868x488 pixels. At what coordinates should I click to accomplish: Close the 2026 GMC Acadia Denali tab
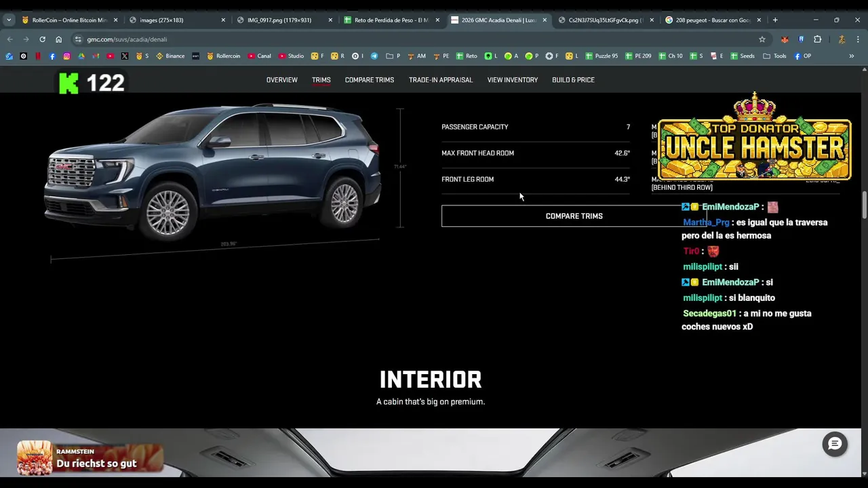pyautogui.click(x=544, y=20)
